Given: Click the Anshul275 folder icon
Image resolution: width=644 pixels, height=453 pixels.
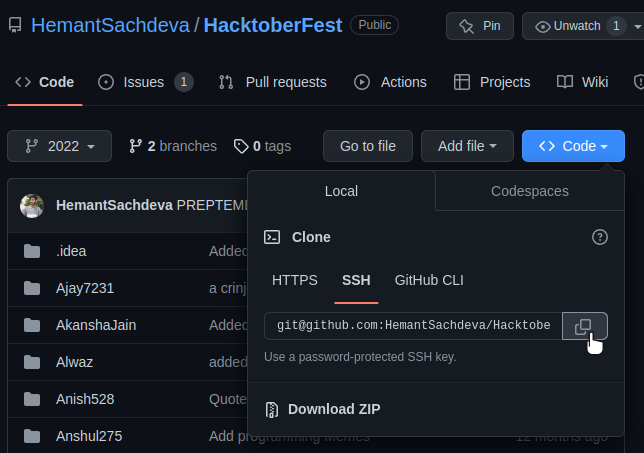Looking at the screenshot, I should click(32, 436).
